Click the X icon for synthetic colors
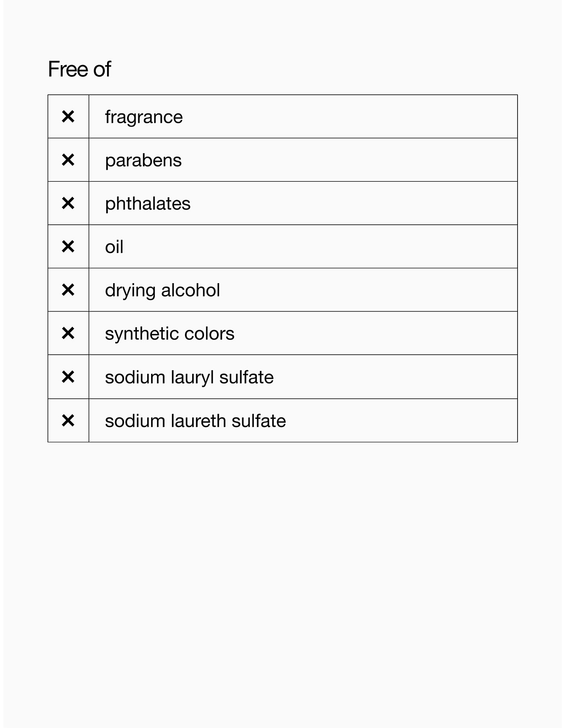 tap(68, 333)
